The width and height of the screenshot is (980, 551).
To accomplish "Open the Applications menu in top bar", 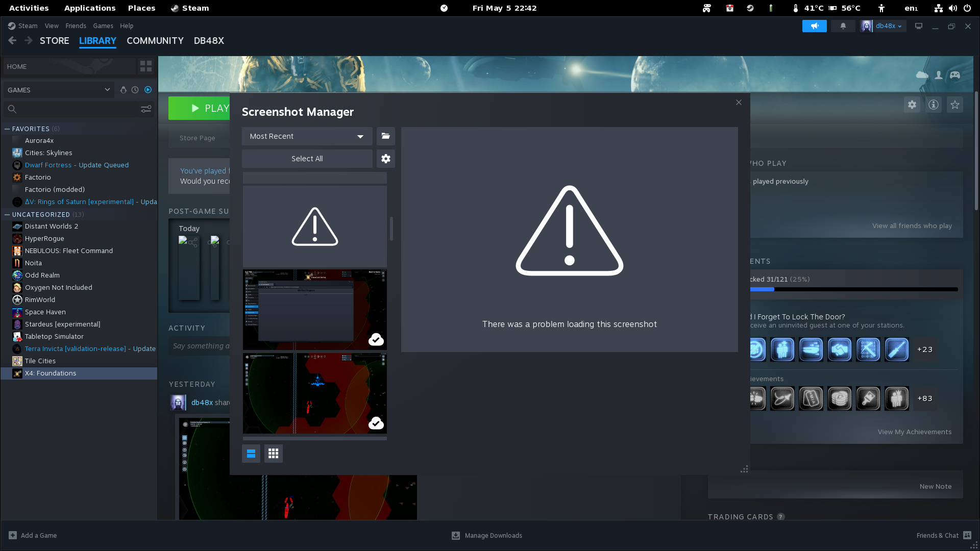I will coord(90,8).
